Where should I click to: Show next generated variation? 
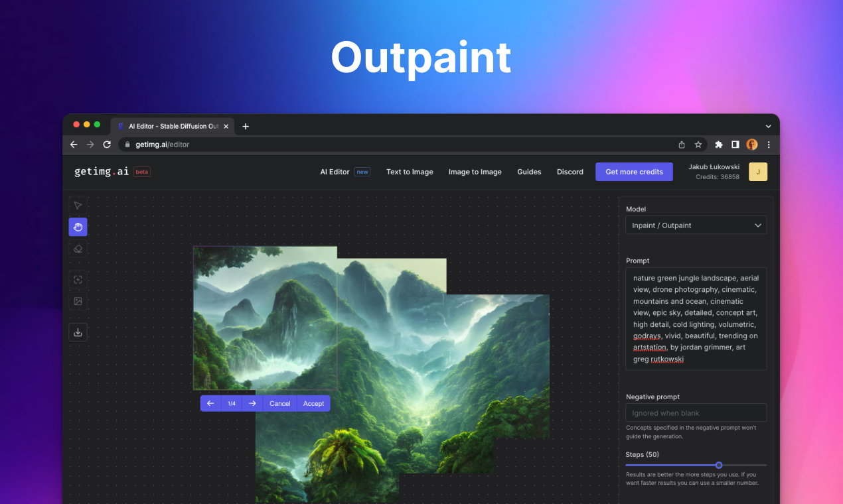[252, 403]
